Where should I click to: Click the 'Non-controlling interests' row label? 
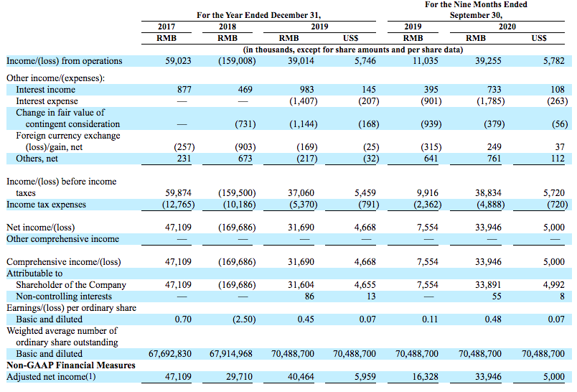(x=64, y=296)
